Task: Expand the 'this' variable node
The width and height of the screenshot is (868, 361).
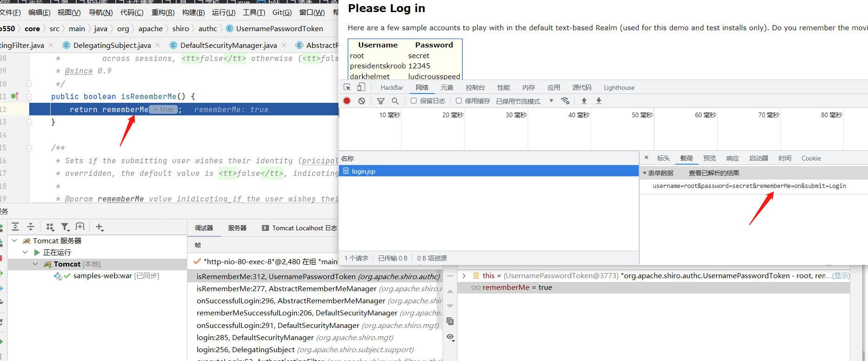Action: (x=464, y=275)
